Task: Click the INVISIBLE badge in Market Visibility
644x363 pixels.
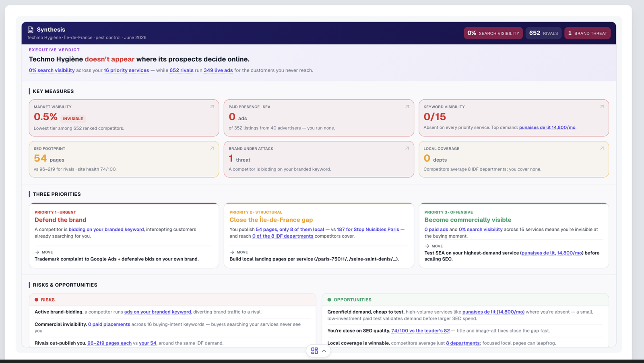Action: [73, 119]
